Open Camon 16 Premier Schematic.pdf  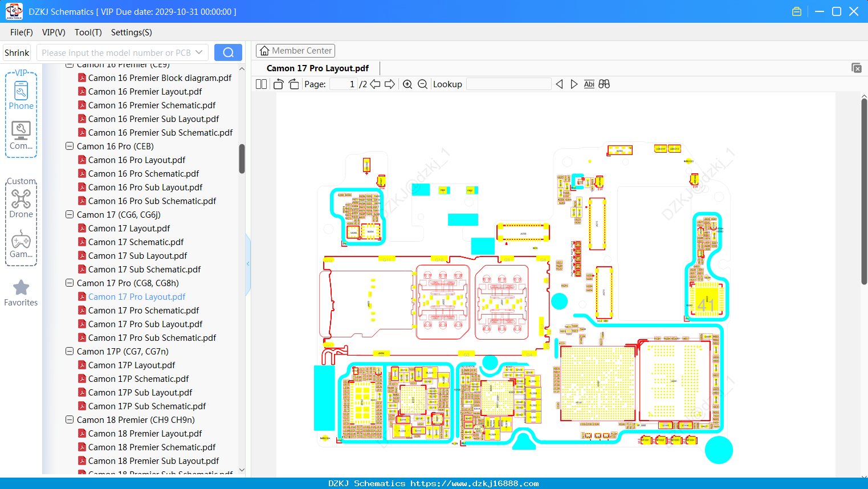click(152, 105)
